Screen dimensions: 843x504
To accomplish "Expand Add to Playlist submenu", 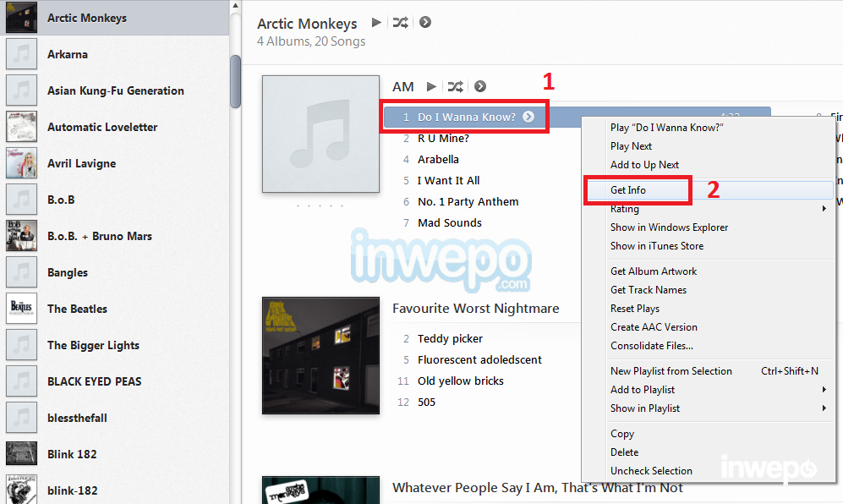I will [708, 390].
